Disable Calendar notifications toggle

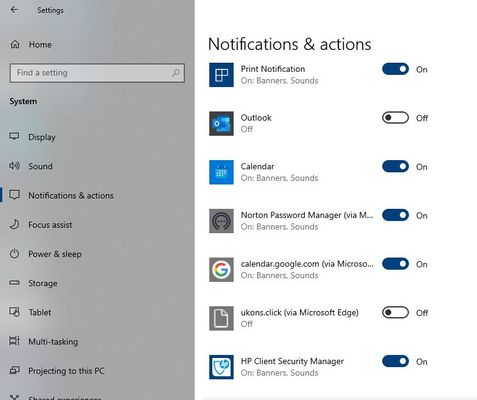tap(395, 166)
